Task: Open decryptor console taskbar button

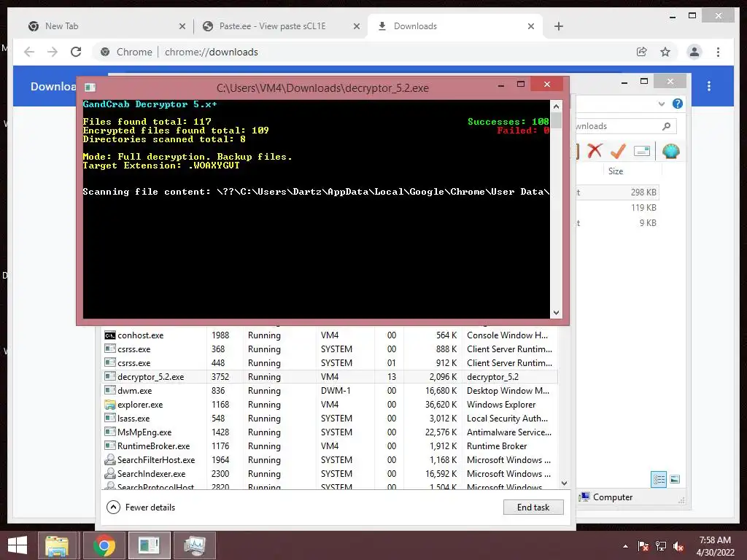Action: 149,545
